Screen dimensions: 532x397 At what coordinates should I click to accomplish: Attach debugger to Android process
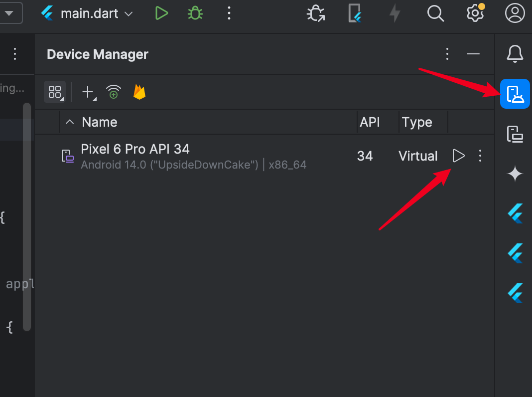click(x=316, y=13)
